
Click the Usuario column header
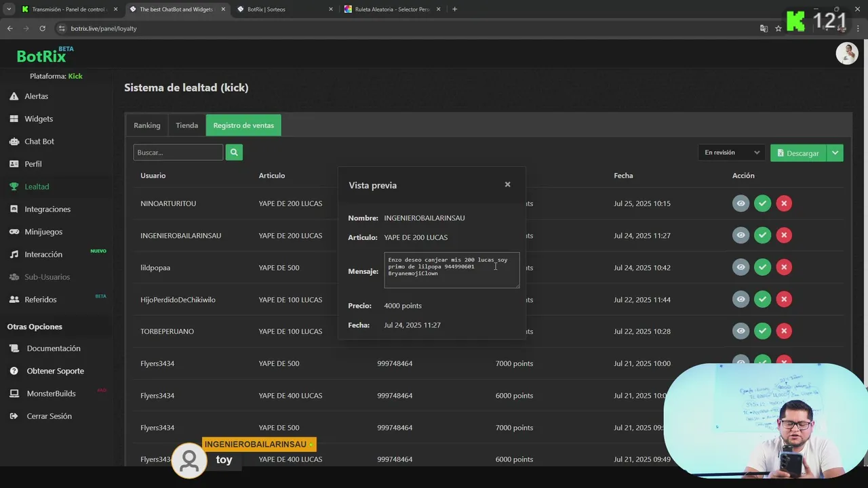(x=153, y=176)
